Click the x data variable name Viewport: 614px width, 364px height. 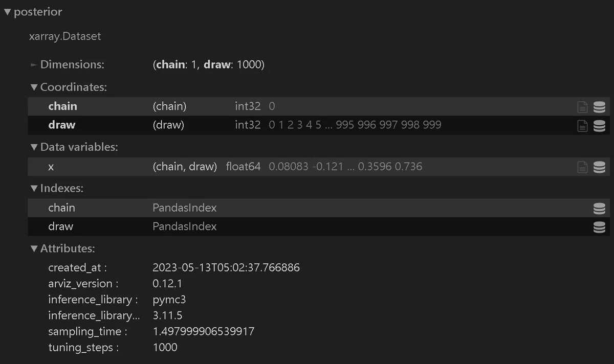pos(51,167)
